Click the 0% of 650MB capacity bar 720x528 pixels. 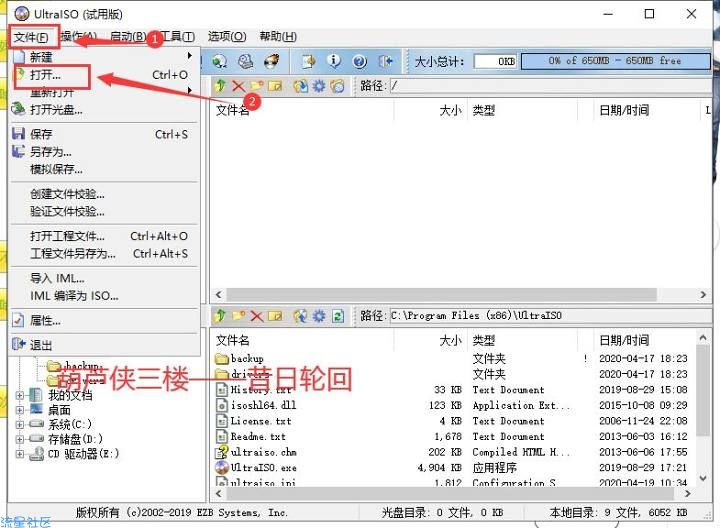point(615,61)
